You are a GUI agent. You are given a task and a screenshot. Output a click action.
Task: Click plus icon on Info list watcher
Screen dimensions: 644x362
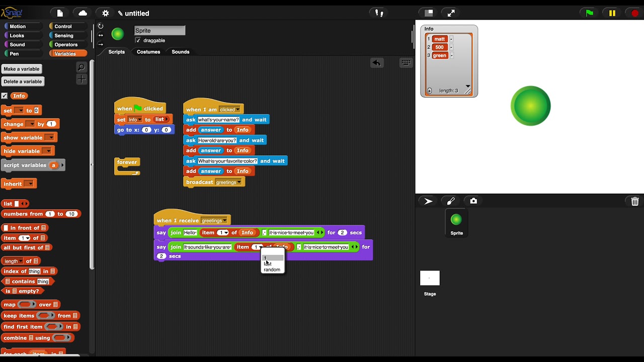(x=430, y=91)
